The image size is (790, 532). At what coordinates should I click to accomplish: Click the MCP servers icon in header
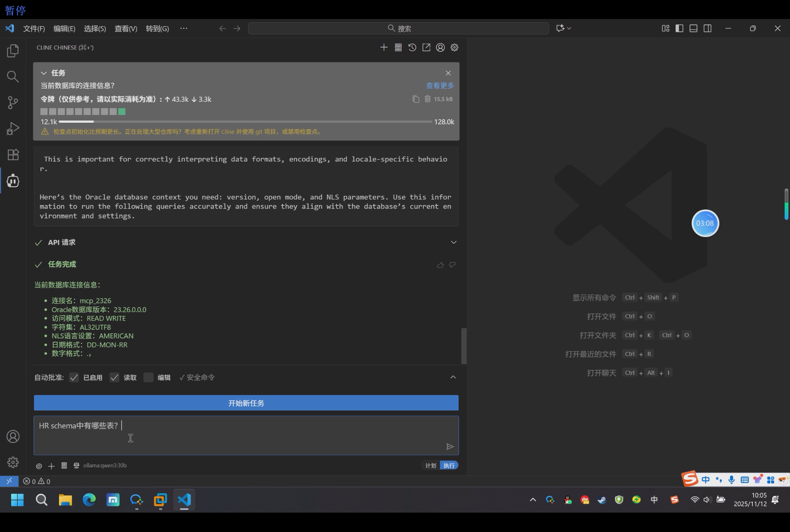(x=398, y=47)
